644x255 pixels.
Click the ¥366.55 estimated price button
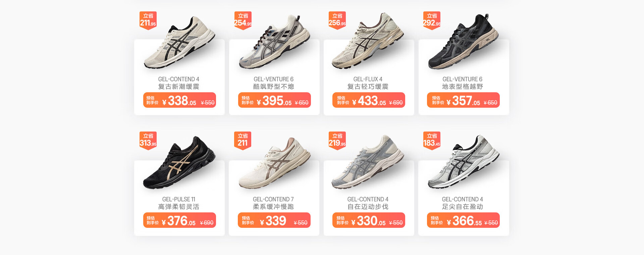(x=463, y=220)
